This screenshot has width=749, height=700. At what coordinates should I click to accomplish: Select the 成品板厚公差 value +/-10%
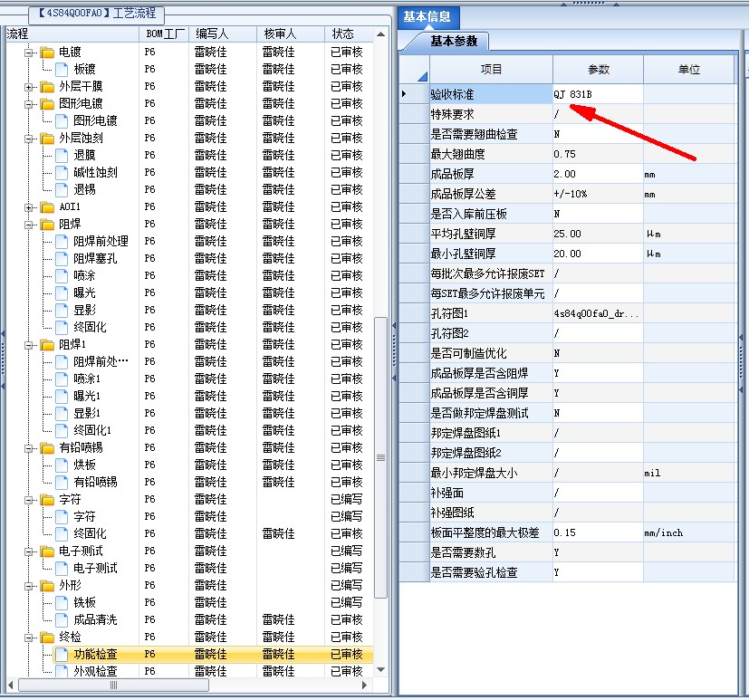(x=598, y=195)
